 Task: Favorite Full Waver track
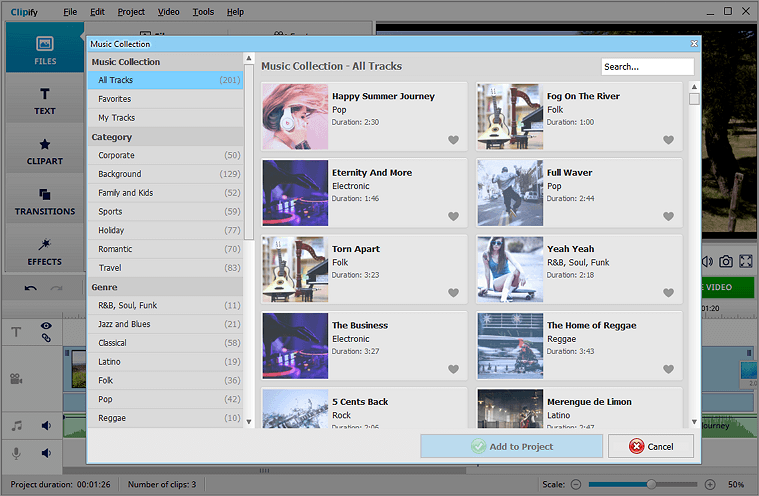point(668,216)
